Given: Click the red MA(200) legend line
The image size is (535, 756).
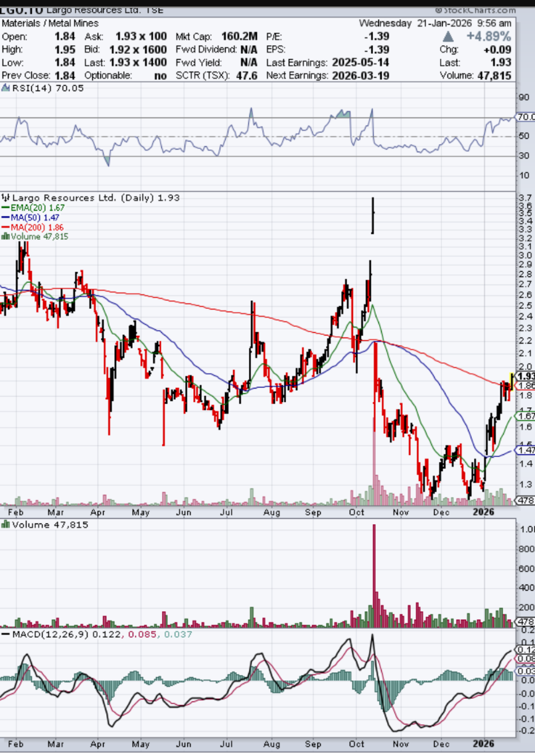Looking at the screenshot, I should (5, 227).
